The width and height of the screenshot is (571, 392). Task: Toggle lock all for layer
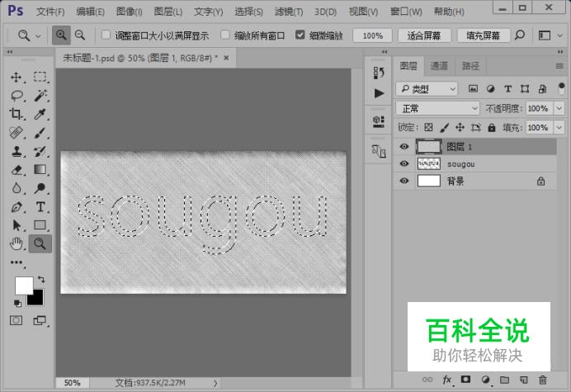[492, 128]
